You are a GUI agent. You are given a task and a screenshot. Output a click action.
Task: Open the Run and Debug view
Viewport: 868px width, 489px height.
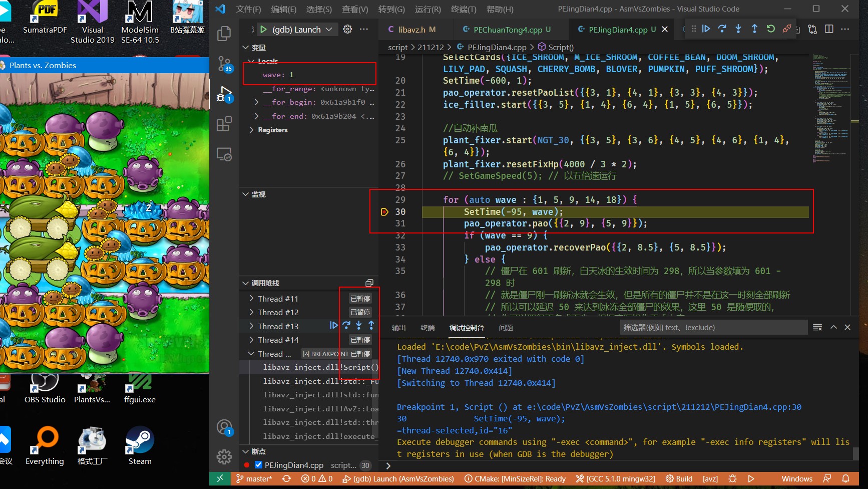224,94
